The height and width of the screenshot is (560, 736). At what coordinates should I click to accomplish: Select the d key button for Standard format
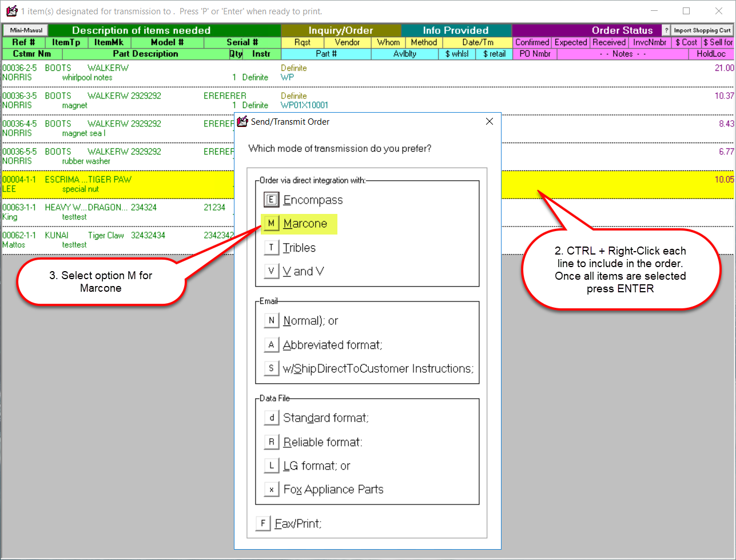[x=272, y=418]
